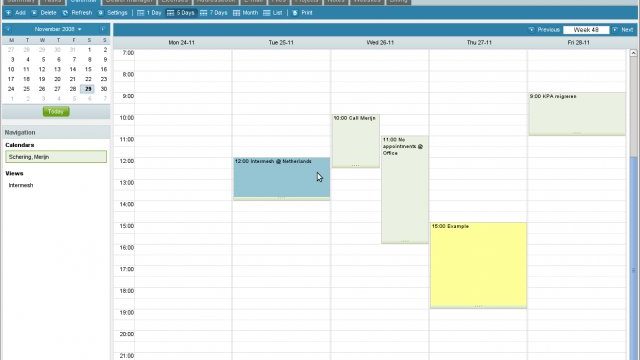Click the Month view grid icon

point(236,13)
